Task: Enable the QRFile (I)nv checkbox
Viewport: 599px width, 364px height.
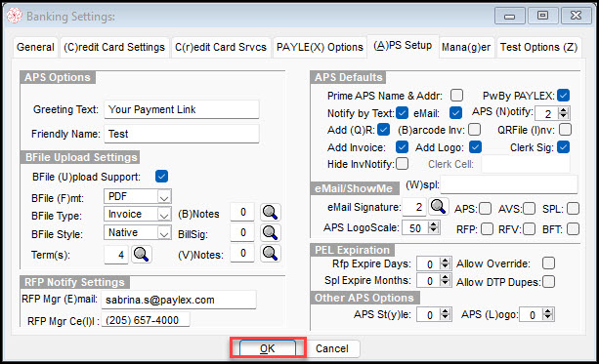Action: pos(565,130)
